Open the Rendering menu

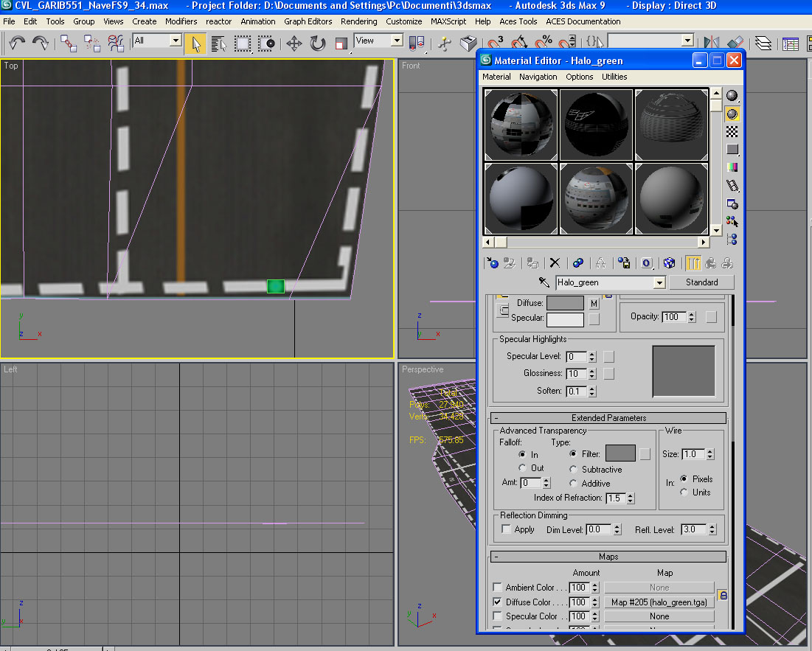pyautogui.click(x=358, y=21)
